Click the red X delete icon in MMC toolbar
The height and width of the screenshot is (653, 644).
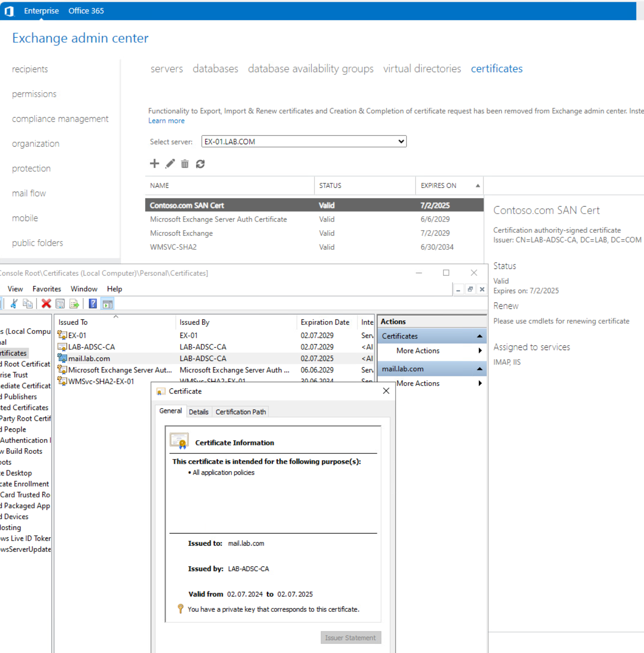[46, 304]
